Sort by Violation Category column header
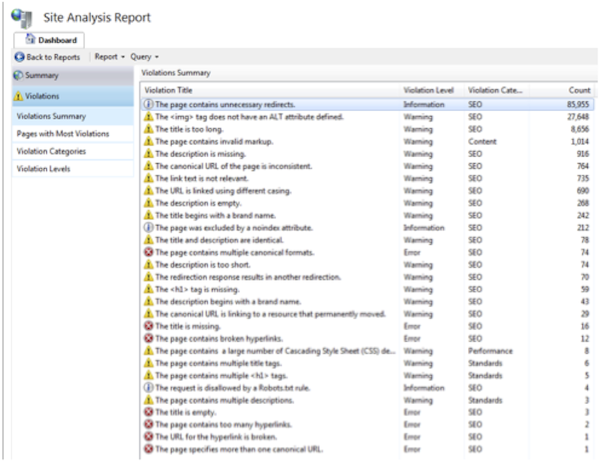The image size is (600, 463). pyautogui.click(x=496, y=90)
